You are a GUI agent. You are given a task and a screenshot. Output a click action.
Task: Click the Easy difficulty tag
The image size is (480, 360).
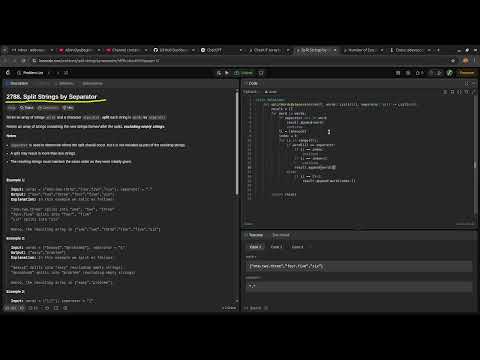point(11,108)
